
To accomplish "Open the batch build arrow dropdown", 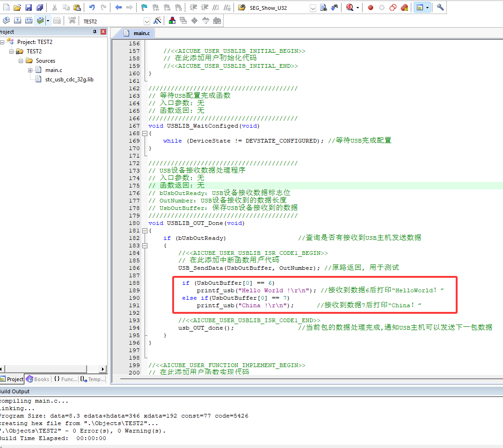I will tap(48, 21).
